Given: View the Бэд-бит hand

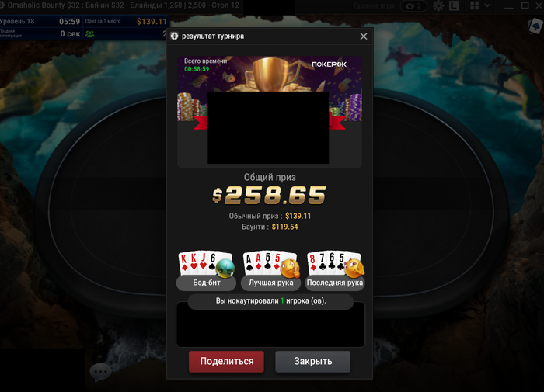Looking at the screenshot, I should (x=207, y=270).
